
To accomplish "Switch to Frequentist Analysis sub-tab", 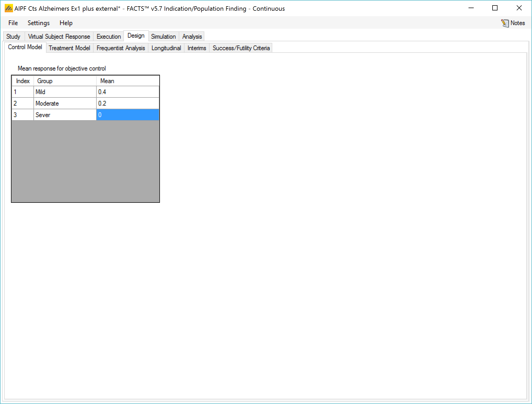I will pyautogui.click(x=120, y=48).
